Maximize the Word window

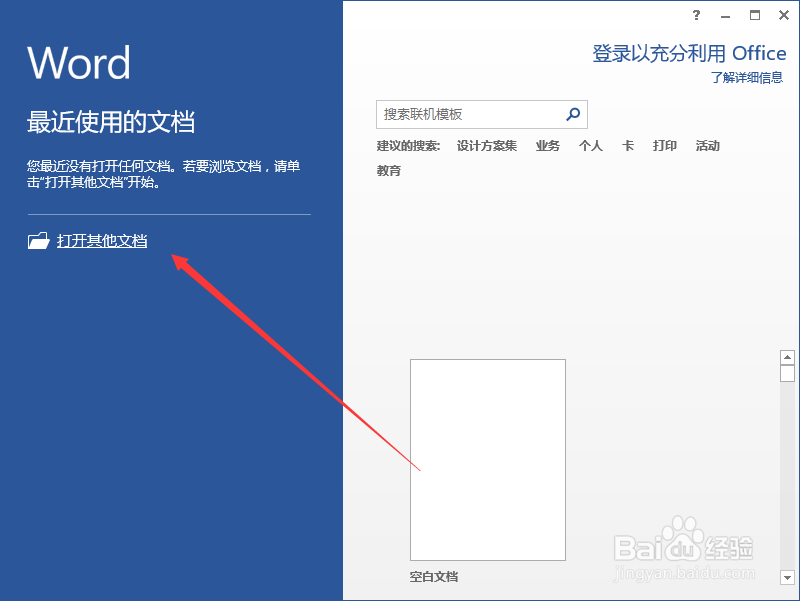pos(755,15)
